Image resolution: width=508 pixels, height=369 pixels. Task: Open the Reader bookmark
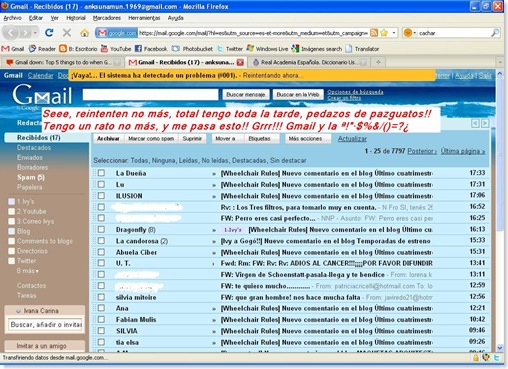[x=42, y=49]
